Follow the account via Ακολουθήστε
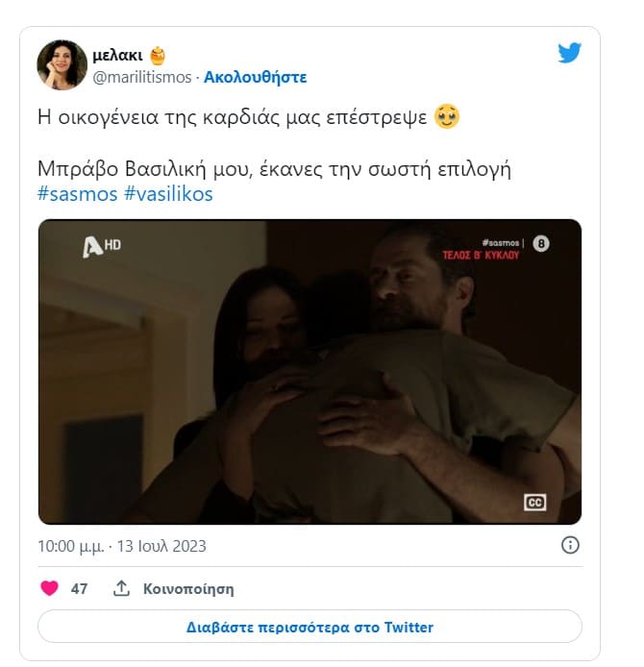Viewport: 644px width, 667px height. pos(256,77)
